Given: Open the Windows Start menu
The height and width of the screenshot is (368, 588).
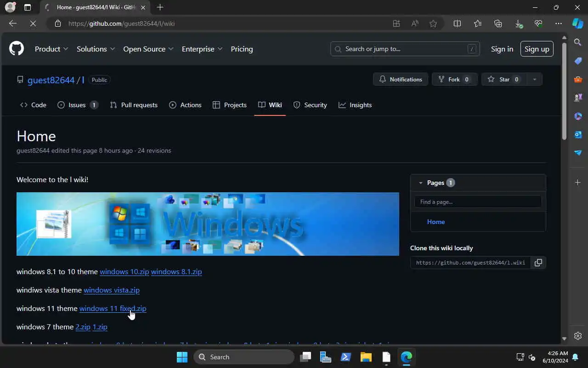Looking at the screenshot, I should 182,357.
